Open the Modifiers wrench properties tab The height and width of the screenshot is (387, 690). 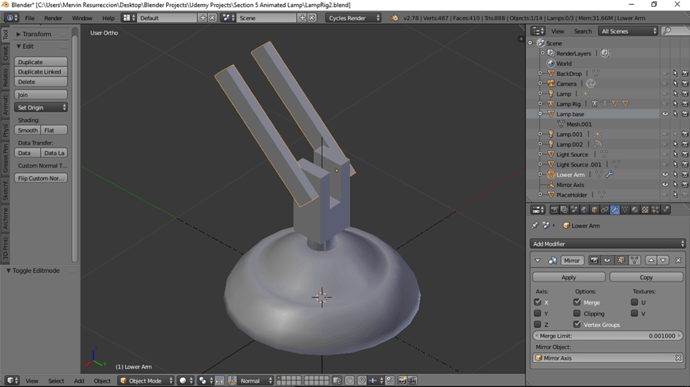(x=615, y=210)
